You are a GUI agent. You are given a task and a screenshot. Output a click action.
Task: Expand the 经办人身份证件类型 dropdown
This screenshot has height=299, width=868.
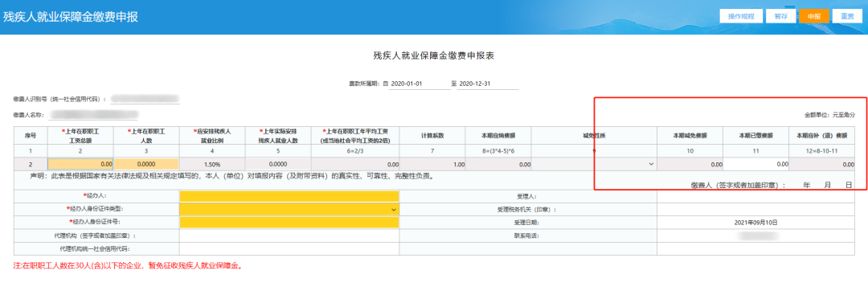(394, 209)
